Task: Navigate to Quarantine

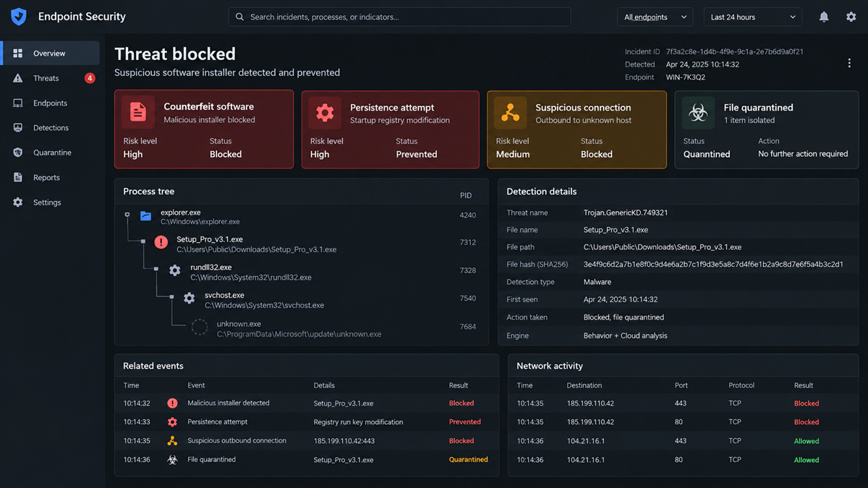Action: [x=51, y=153]
